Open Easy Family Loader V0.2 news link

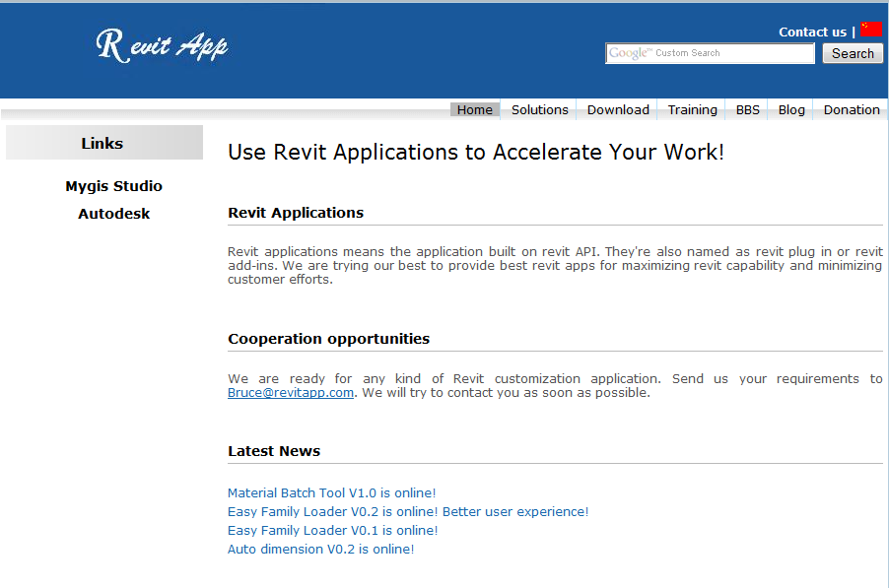point(407,511)
